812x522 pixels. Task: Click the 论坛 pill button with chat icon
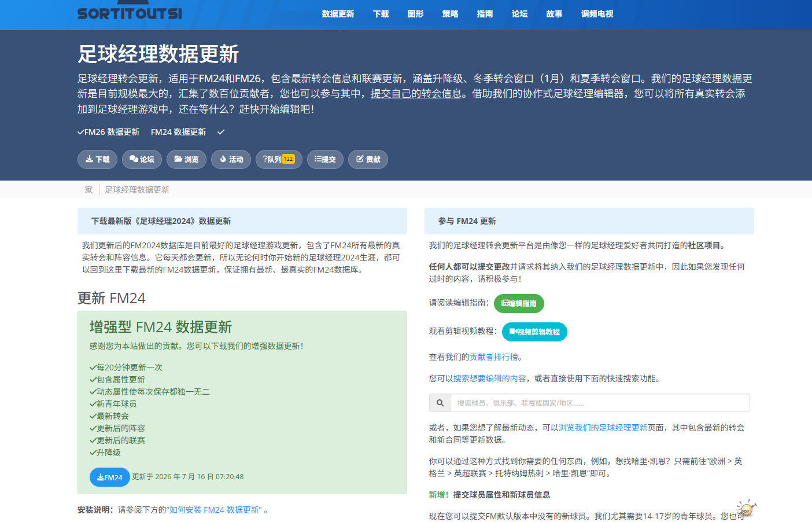(x=142, y=159)
